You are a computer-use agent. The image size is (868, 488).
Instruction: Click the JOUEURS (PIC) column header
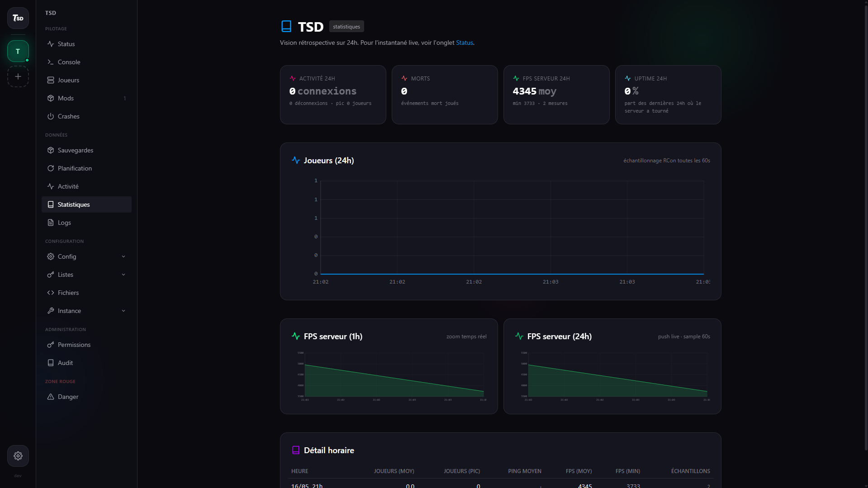(462, 471)
